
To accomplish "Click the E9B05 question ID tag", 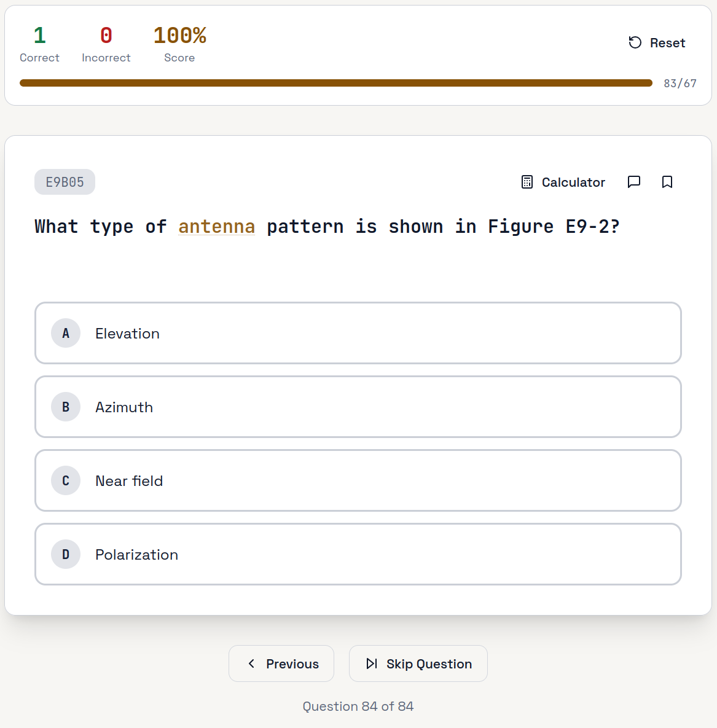I will [x=65, y=182].
